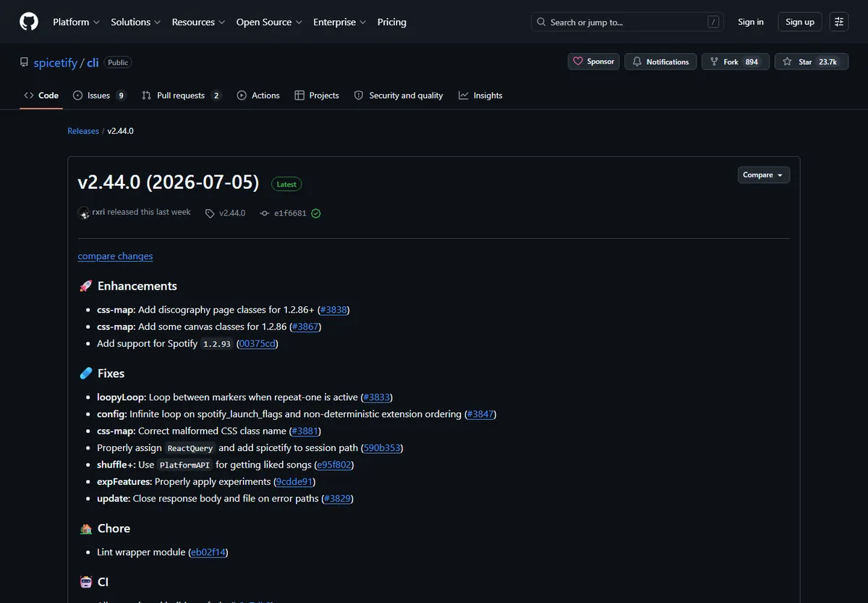Image resolution: width=868 pixels, height=603 pixels.
Task: Click the v2.44.0 (2026-07-05) heading
Action: pos(169,182)
